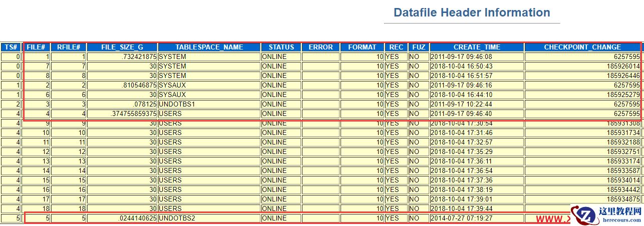Click the REC column header

(396, 47)
